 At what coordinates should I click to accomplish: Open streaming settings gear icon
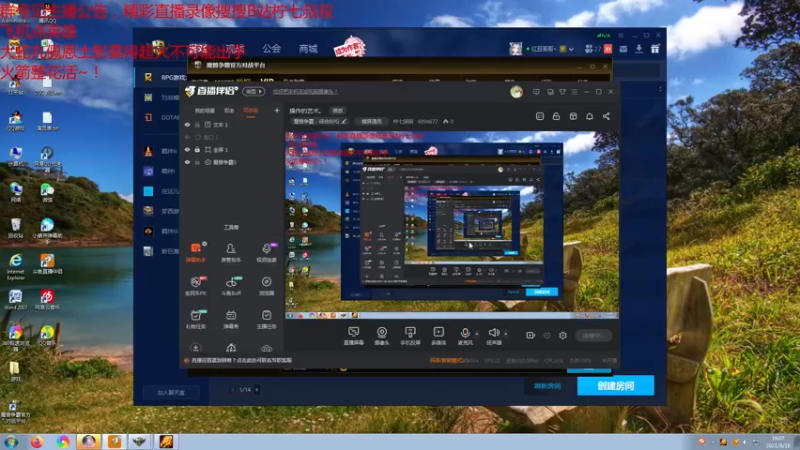tap(563, 335)
